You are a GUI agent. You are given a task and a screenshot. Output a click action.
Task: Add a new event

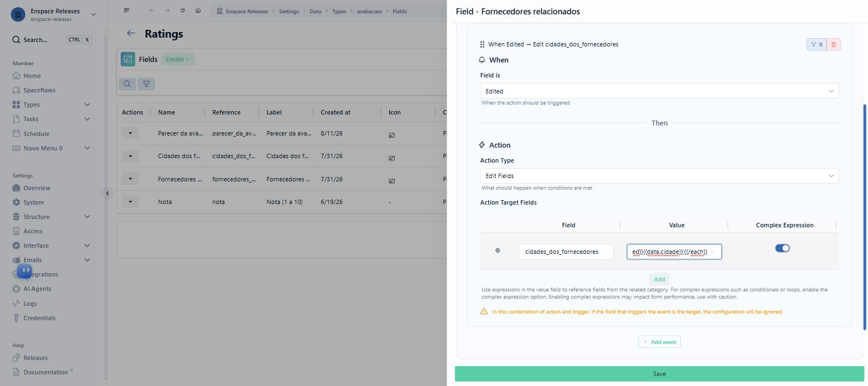(659, 342)
